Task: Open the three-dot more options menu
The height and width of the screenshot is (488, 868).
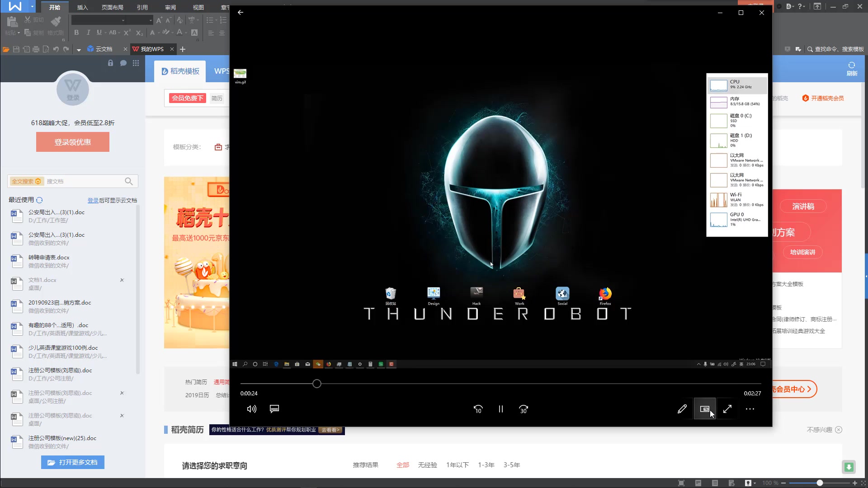Action: pos(750,409)
